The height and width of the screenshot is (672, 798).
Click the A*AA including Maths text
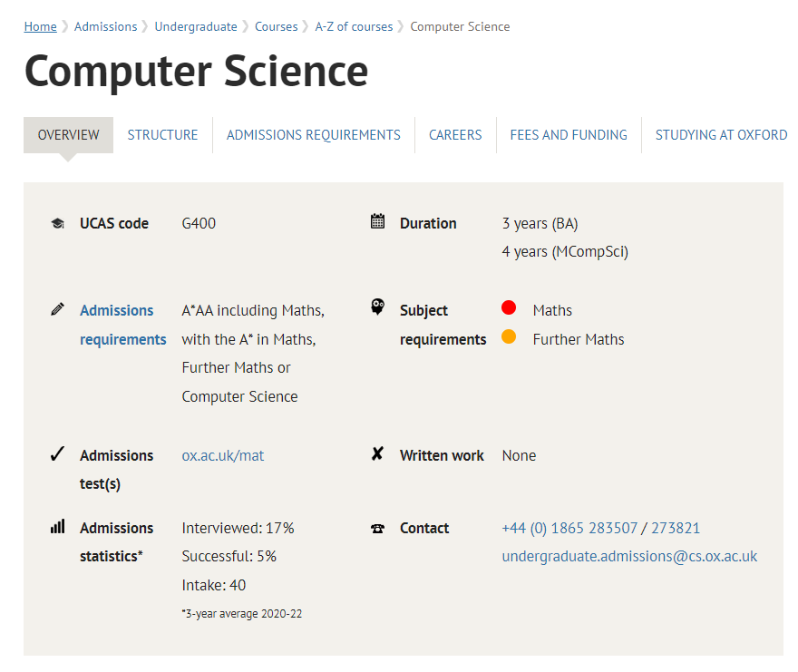pyautogui.click(x=253, y=310)
